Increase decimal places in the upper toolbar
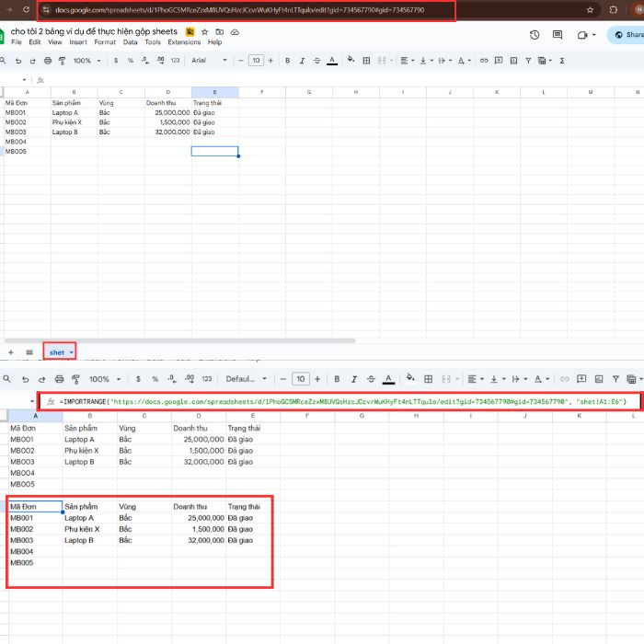 point(160,61)
